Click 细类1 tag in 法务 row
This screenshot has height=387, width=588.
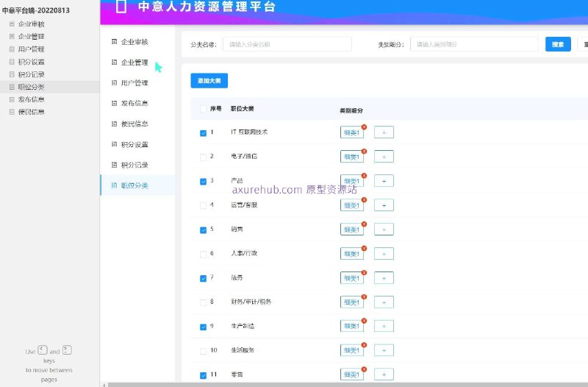[x=351, y=278]
